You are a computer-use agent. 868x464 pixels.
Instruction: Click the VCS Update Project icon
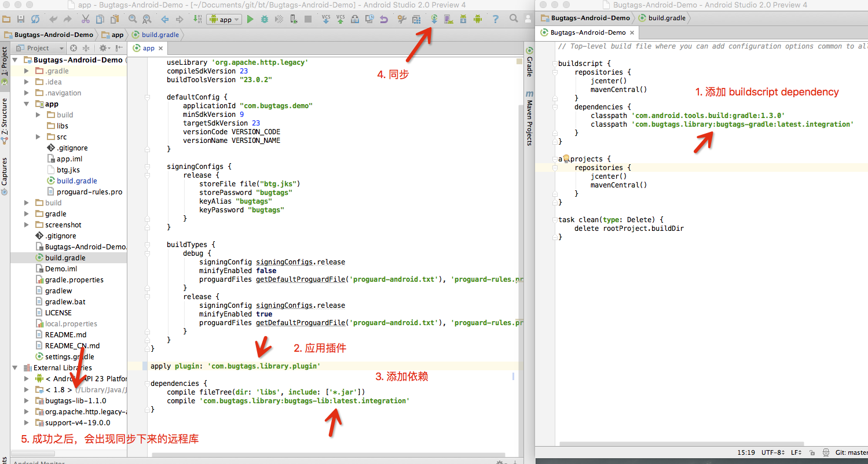click(x=326, y=19)
